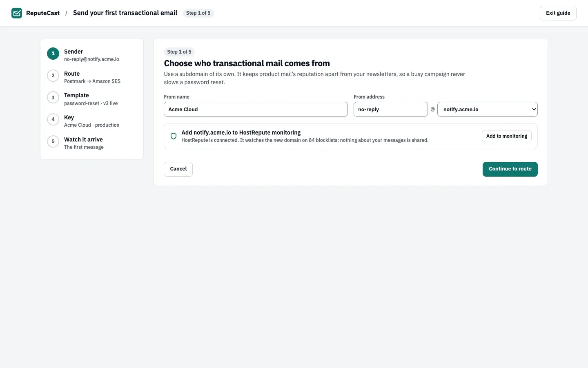Viewport: 588px width, 368px height.
Task: Go to Watch it arrive step
Action: (92, 143)
